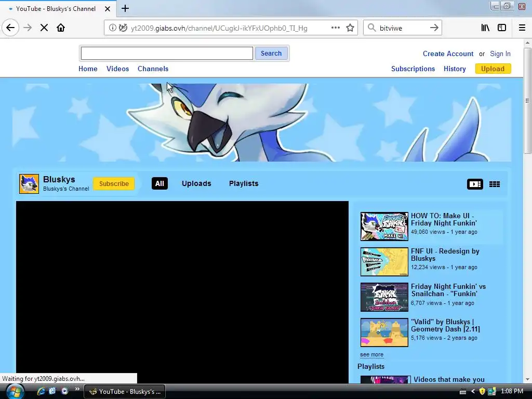The width and height of the screenshot is (532, 399).
Task: Open the History link
Action: [455, 69]
